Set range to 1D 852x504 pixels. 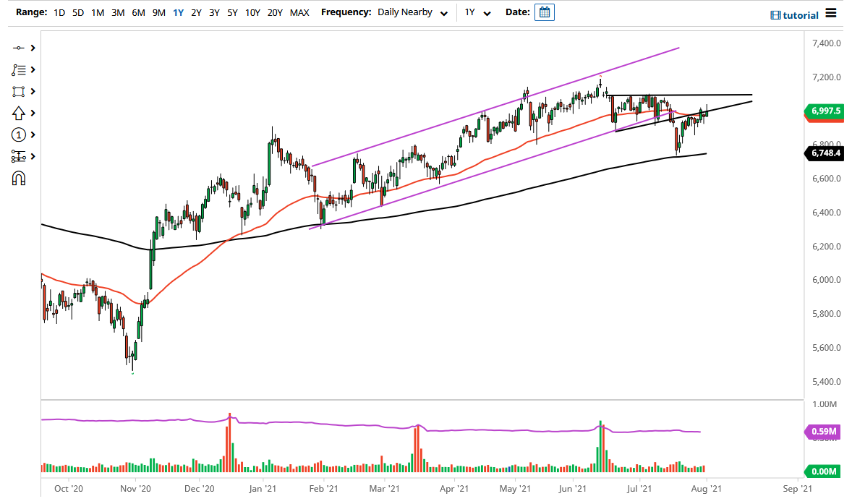(59, 12)
